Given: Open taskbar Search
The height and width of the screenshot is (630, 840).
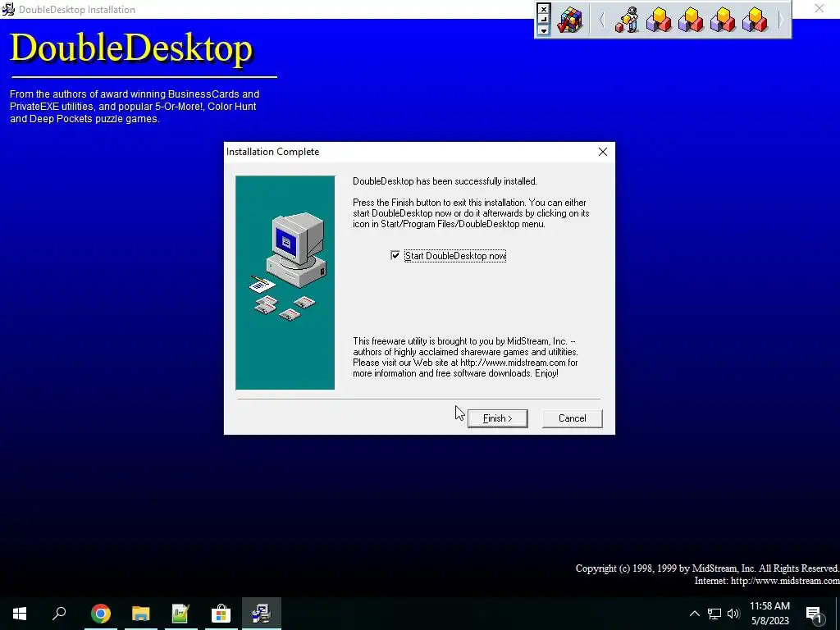Looking at the screenshot, I should [x=59, y=614].
